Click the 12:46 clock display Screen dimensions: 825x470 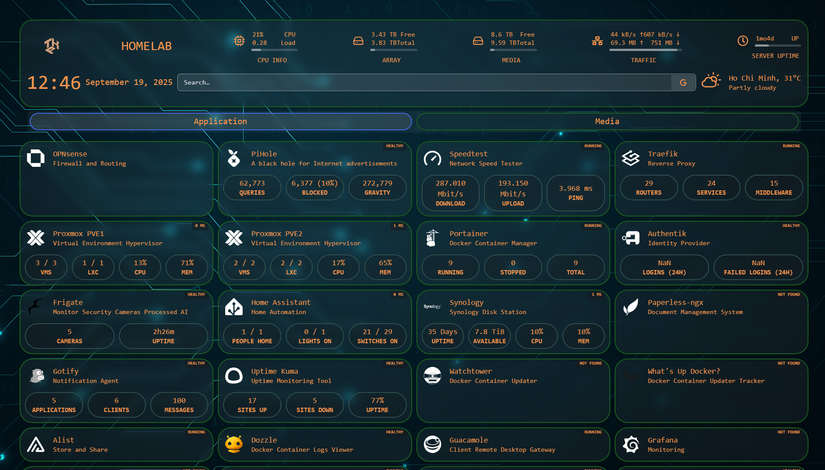pyautogui.click(x=54, y=83)
